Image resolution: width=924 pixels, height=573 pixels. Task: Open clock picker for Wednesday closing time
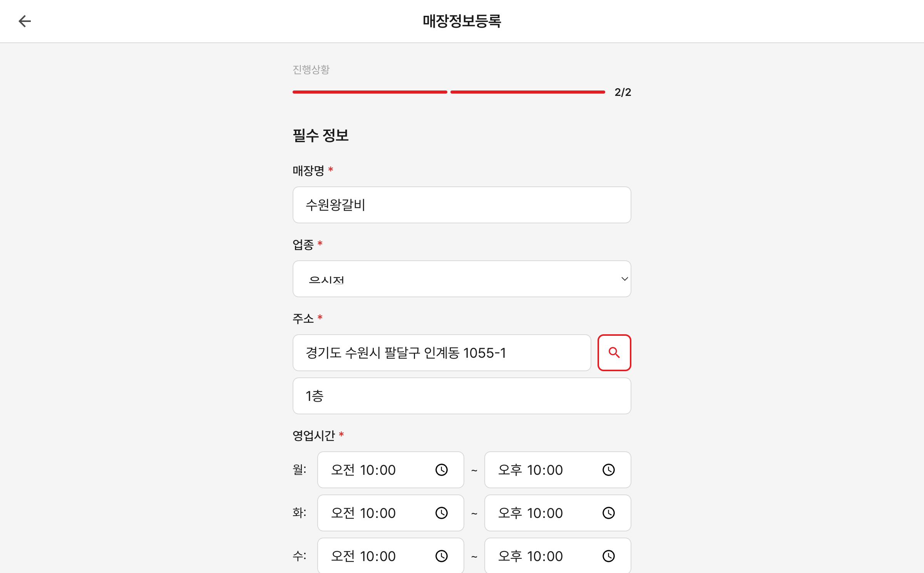tap(608, 556)
